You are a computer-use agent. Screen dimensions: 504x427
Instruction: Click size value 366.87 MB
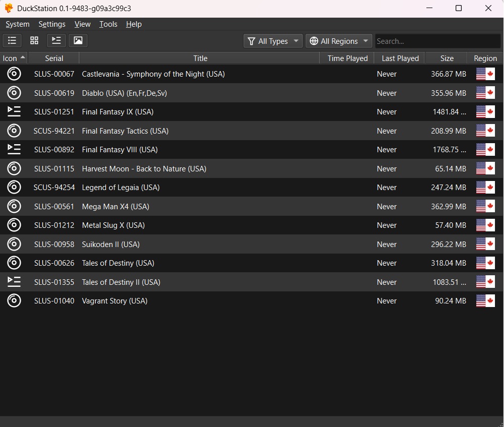pyautogui.click(x=449, y=74)
